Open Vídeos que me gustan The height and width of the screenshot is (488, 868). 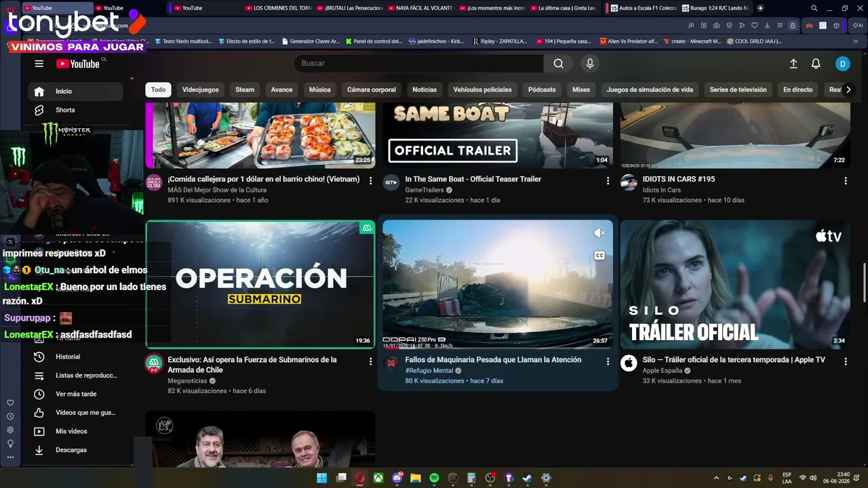tap(76, 413)
